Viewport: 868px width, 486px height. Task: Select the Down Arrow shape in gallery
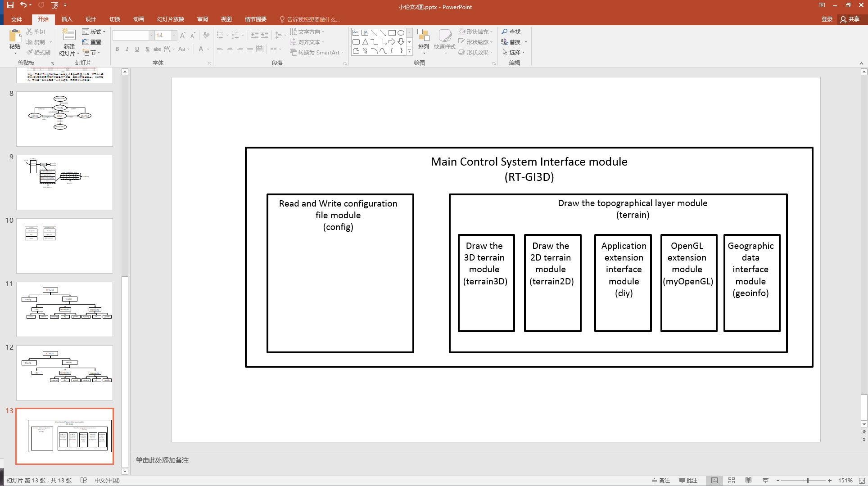[401, 42]
